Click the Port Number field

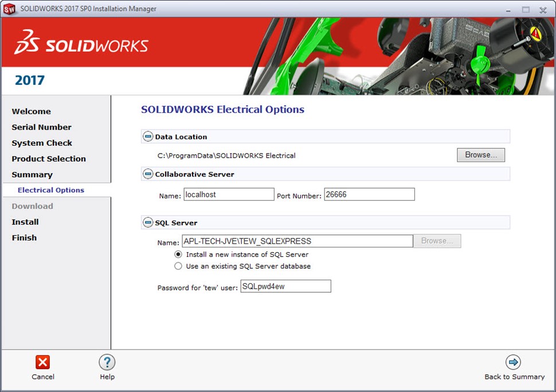click(x=369, y=195)
